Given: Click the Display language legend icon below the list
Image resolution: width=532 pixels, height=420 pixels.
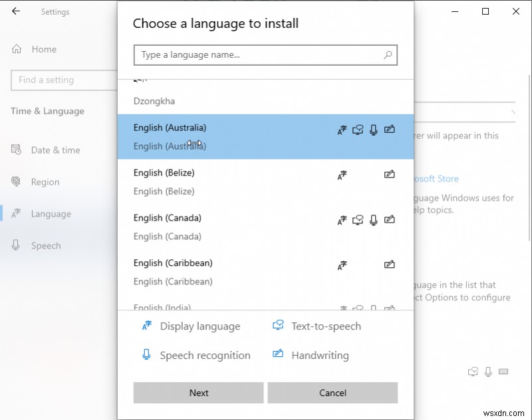Looking at the screenshot, I should tap(146, 326).
